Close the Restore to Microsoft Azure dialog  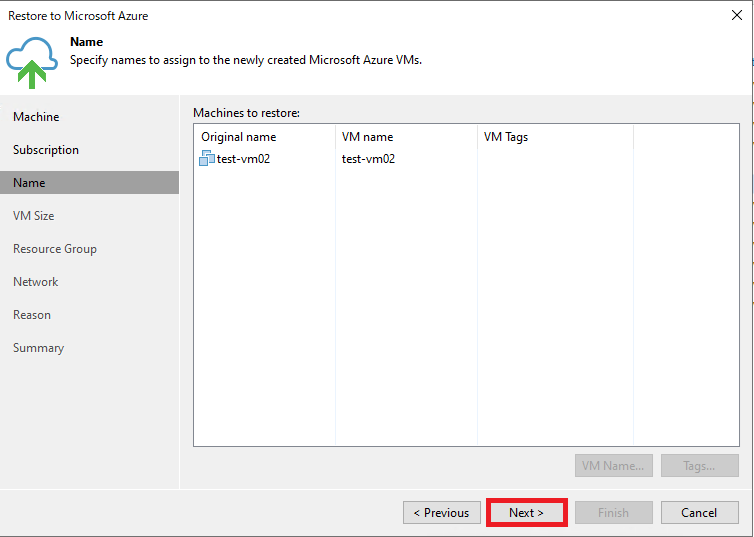[736, 15]
